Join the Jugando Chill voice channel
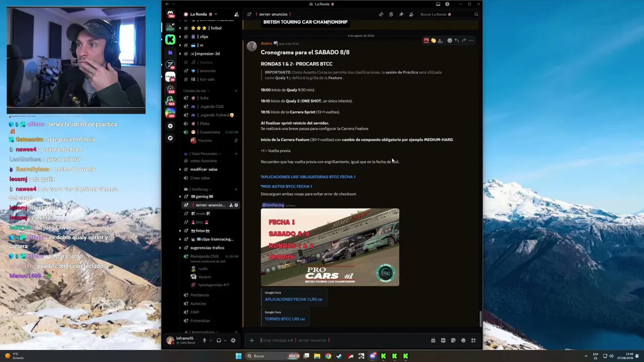 (210, 107)
